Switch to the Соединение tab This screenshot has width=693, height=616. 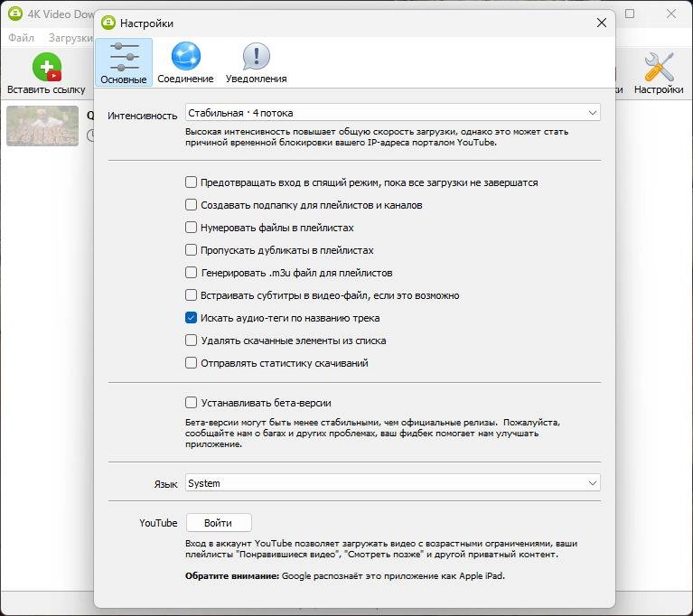pos(185,62)
